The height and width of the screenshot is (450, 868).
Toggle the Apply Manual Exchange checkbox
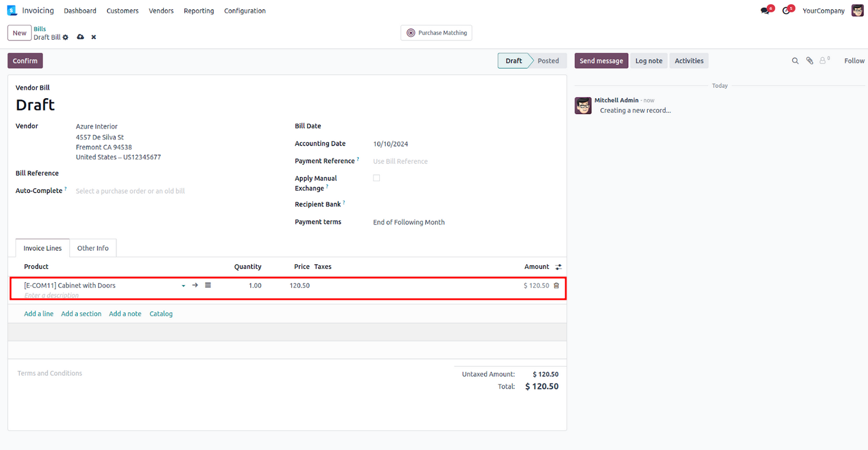coord(376,178)
